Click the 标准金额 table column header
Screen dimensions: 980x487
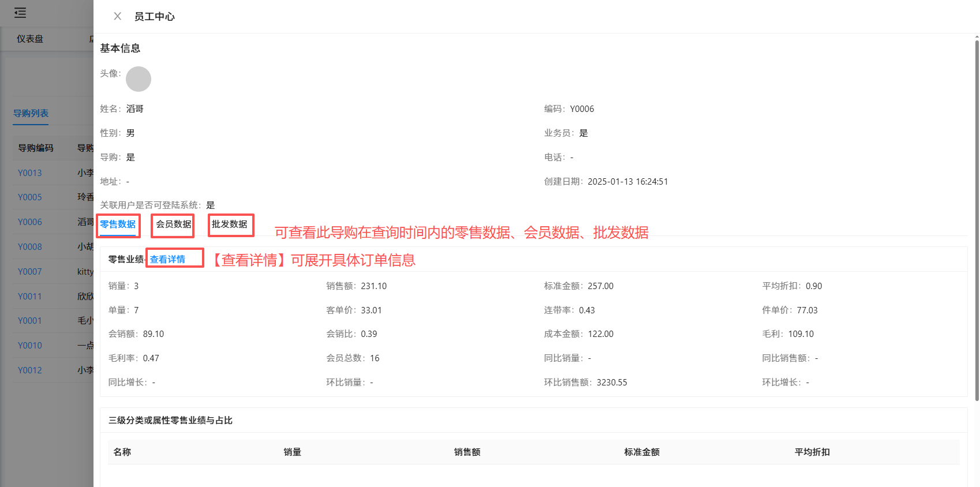(x=642, y=452)
